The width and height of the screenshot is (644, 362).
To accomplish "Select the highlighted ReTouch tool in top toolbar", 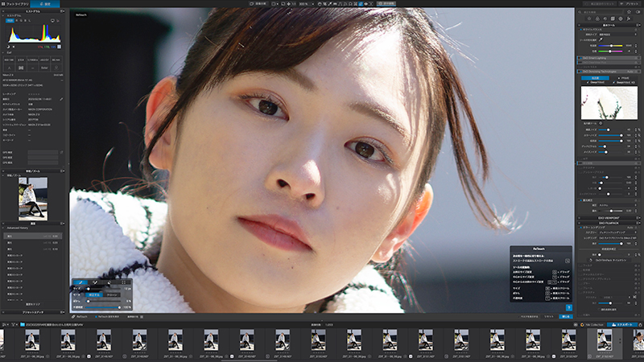I will coord(361,4).
